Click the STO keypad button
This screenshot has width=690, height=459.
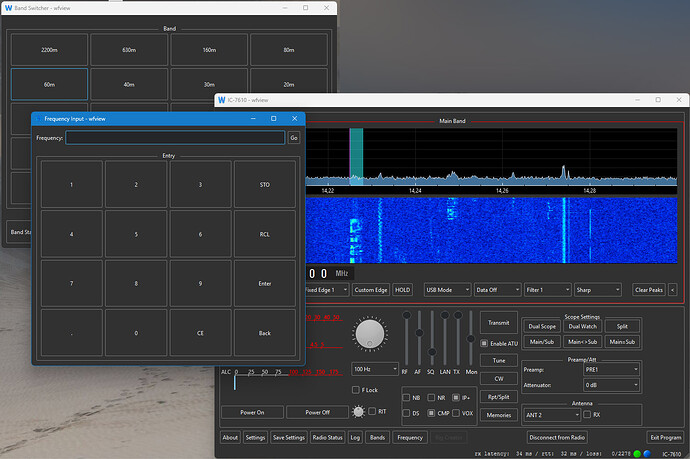click(x=264, y=184)
